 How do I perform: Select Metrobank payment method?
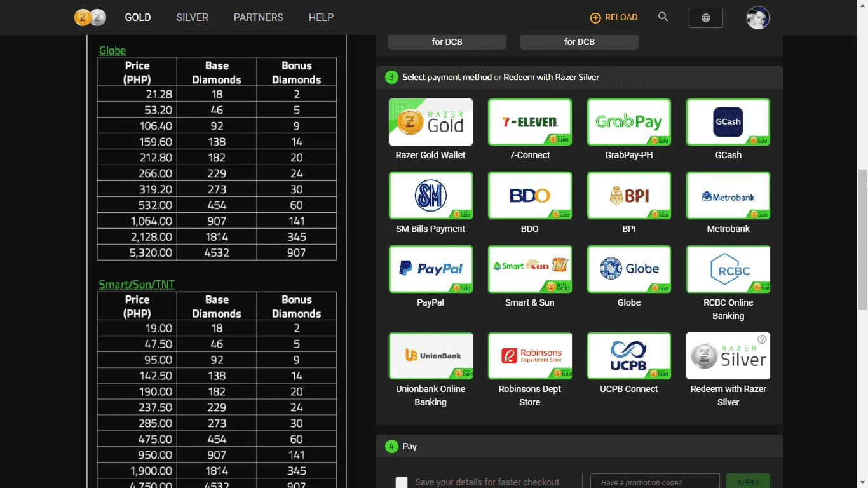[x=728, y=196]
